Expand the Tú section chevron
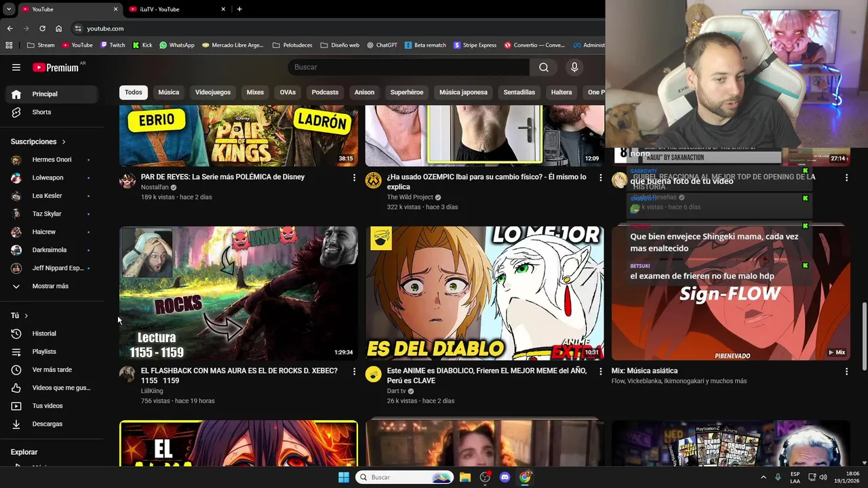Image resolution: width=868 pixels, height=488 pixels. (26, 316)
